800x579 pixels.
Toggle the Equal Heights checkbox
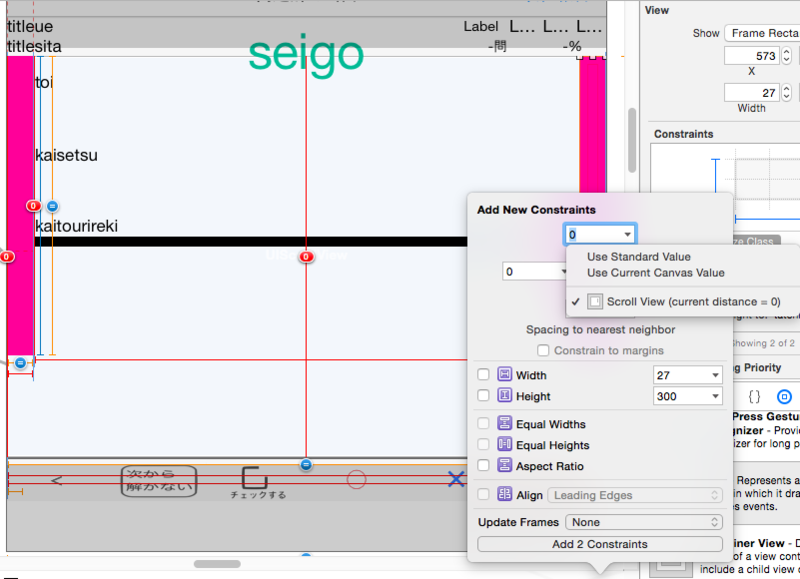tap(483, 444)
